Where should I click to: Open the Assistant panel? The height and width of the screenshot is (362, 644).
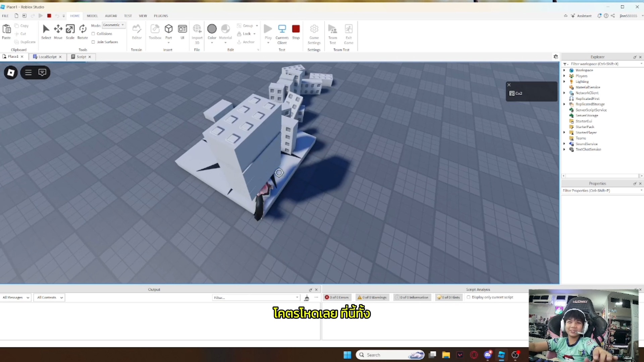point(581,16)
